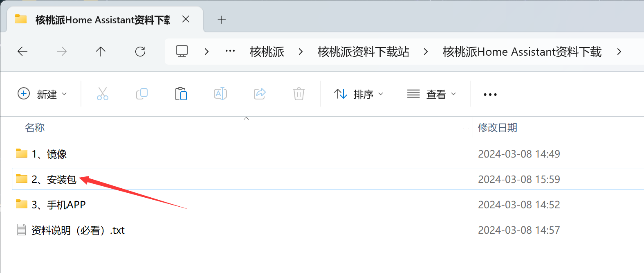Expand chevron after 核桃派Home Assistant资料下载 breadcrumb
The height and width of the screenshot is (273, 644).
(619, 52)
